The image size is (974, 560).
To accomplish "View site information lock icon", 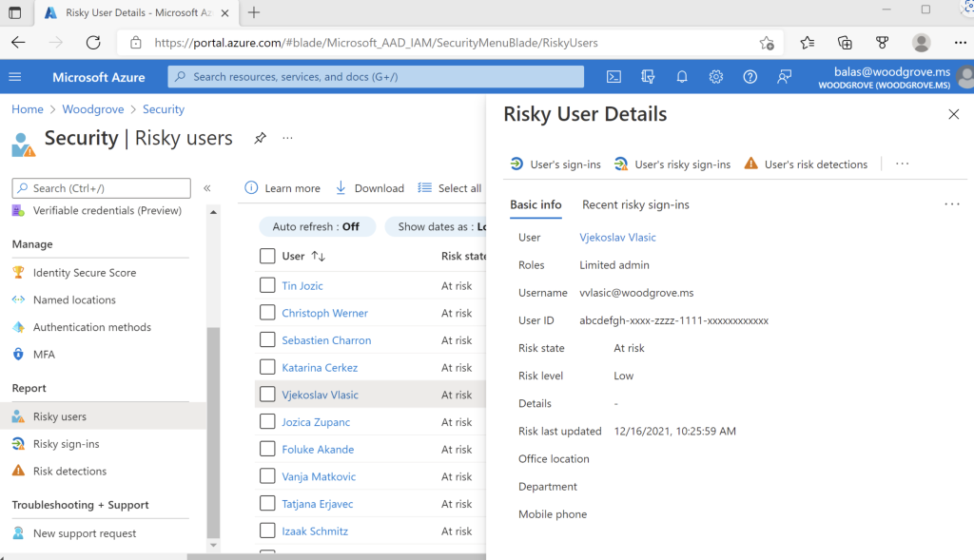I will click(x=135, y=43).
